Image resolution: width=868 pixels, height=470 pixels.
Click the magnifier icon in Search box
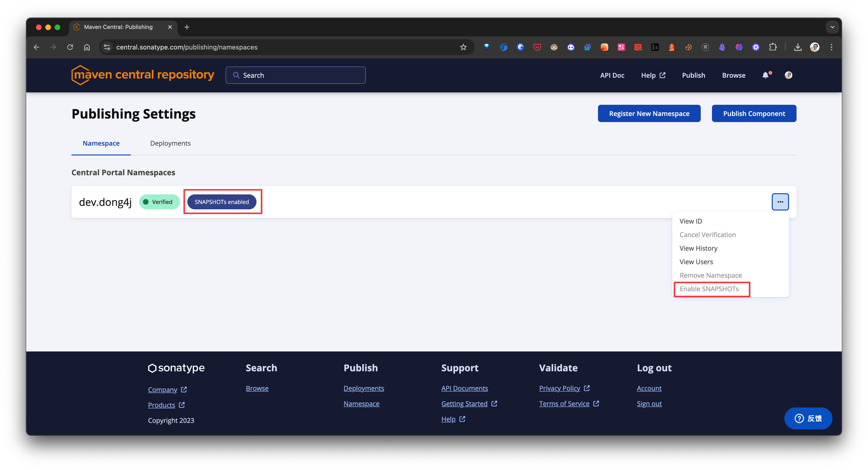point(236,75)
